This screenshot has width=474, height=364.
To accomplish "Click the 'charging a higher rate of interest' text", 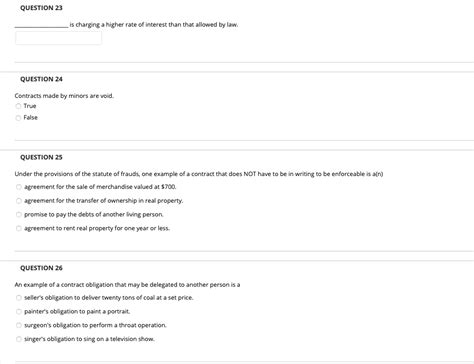I will (x=154, y=25).
